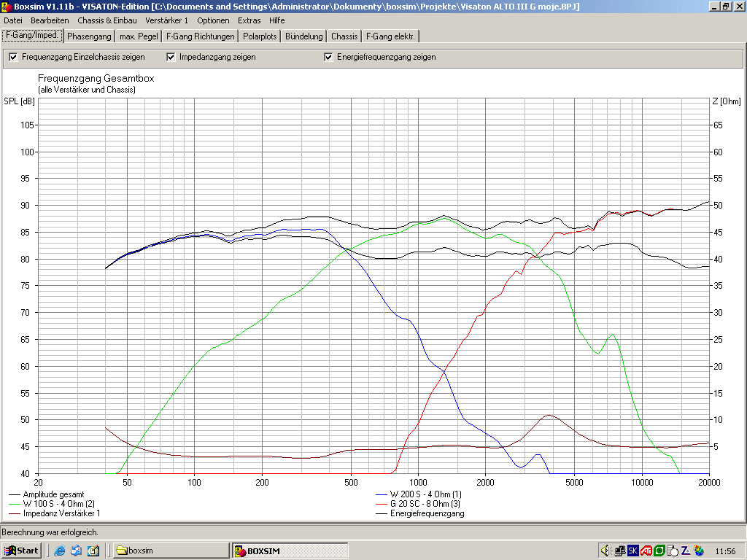Open the Hilfe menu
The image size is (747, 560).
click(x=276, y=20)
